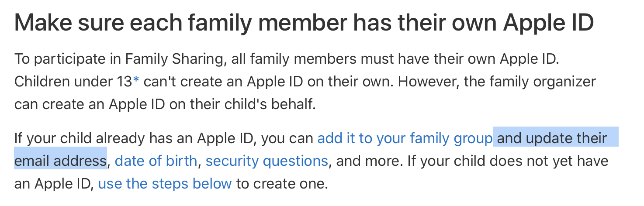Screen dimensions: 644x206
Task: Open the "add it to your family group" link
Action: tap(405, 138)
